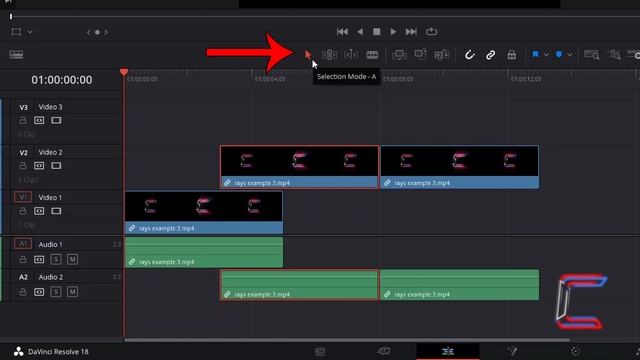The width and height of the screenshot is (640, 360).
Task: Select the Selection Mode arrow tool
Action: (308, 55)
